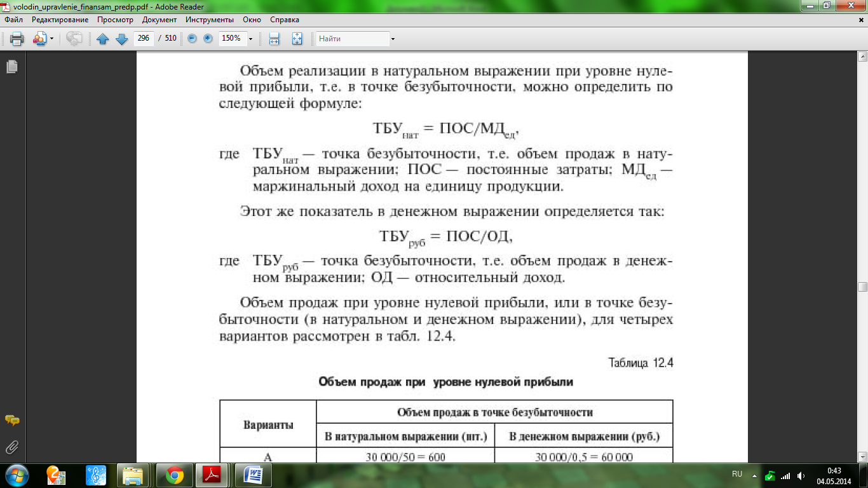Open the collaboration tools icon
868x488 pixels.
[39, 39]
